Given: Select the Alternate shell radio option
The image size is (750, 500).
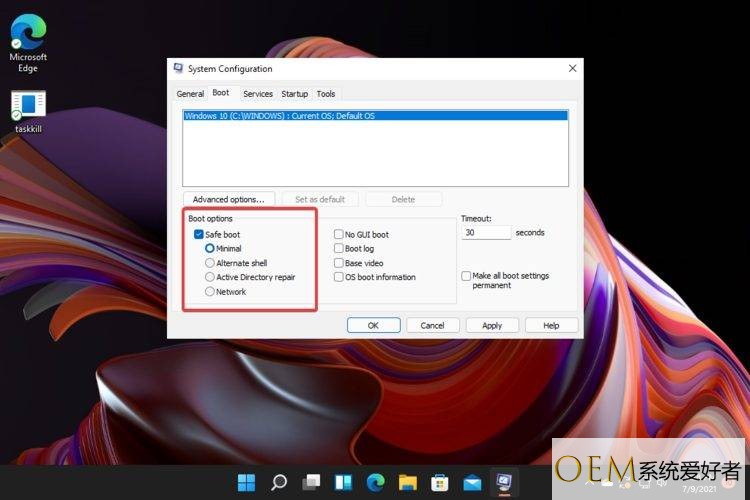Looking at the screenshot, I should [x=210, y=263].
